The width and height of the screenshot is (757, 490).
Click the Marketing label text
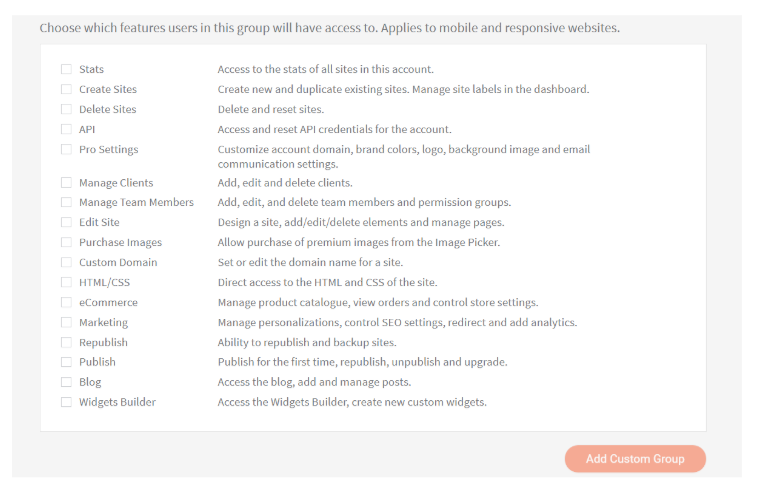[x=103, y=322]
